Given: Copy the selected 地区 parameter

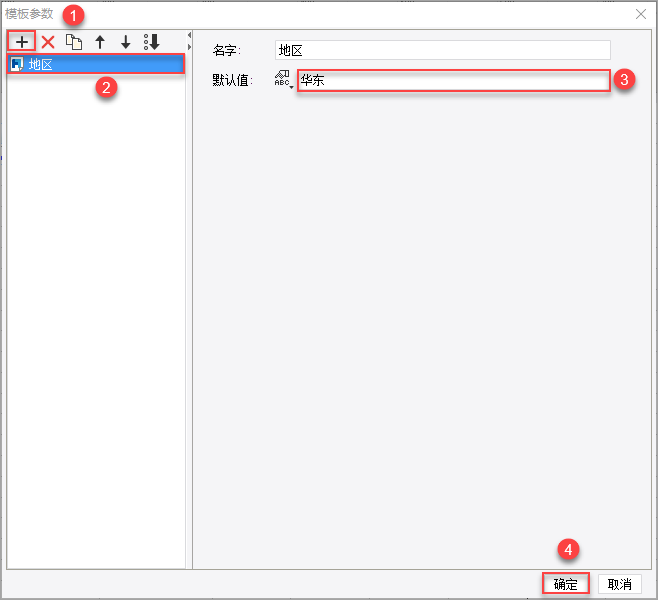Looking at the screenshot, I should [x=74, y=42].
